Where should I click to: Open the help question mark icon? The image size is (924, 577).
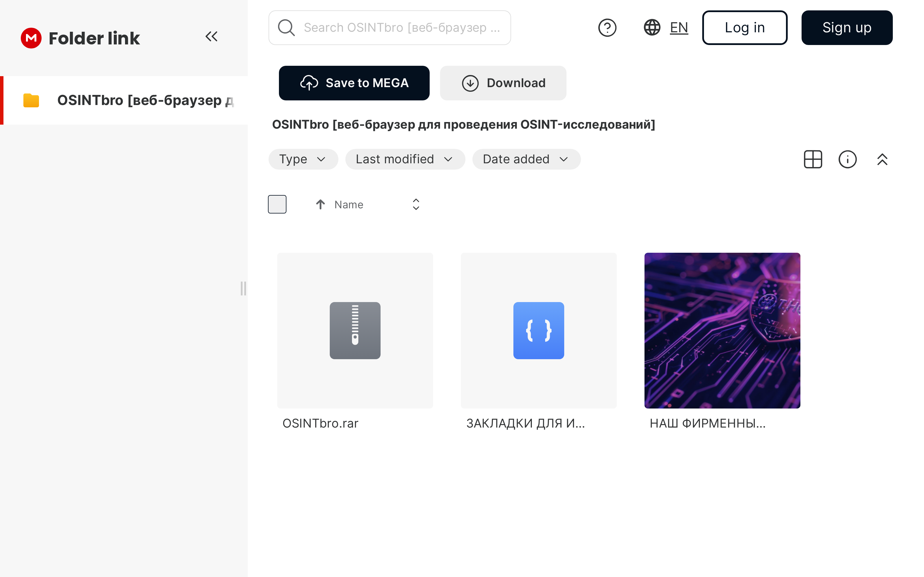pos(607,27)
